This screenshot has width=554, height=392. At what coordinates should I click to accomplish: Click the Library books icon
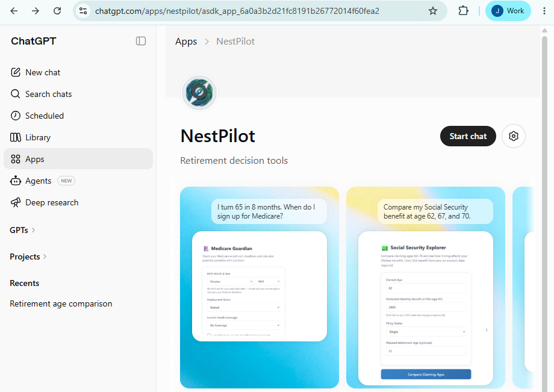coord(16,137)
